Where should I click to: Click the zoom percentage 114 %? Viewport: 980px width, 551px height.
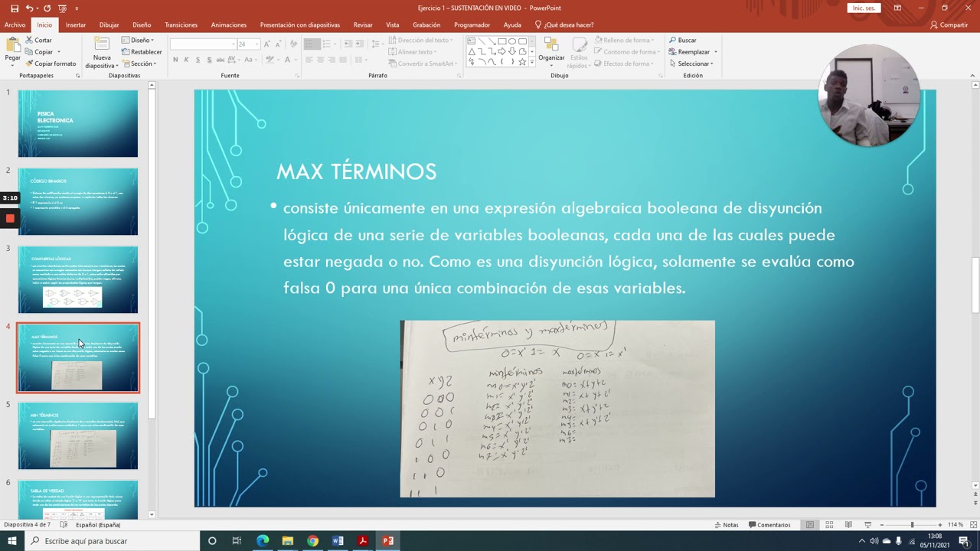click(x=955, y=525)
